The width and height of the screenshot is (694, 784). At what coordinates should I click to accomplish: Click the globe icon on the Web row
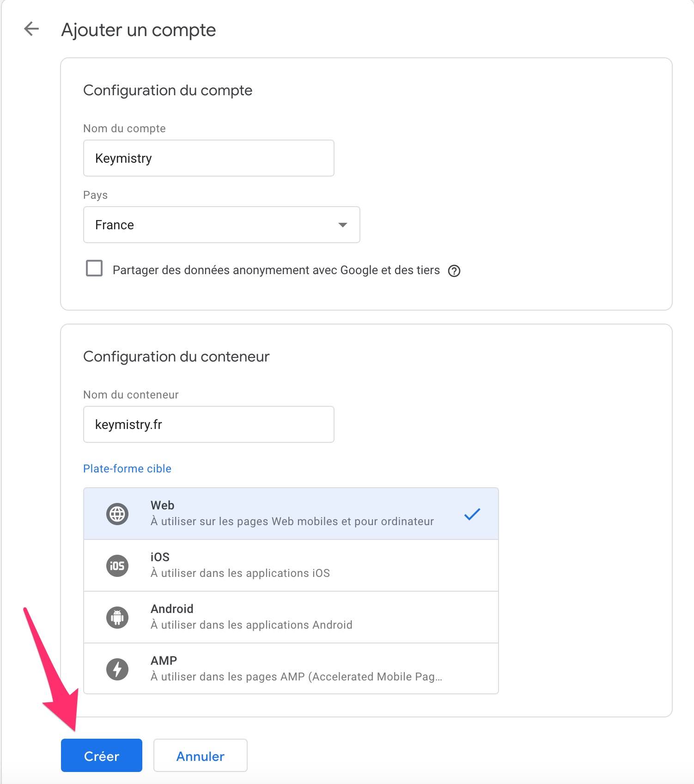[117, 513]
